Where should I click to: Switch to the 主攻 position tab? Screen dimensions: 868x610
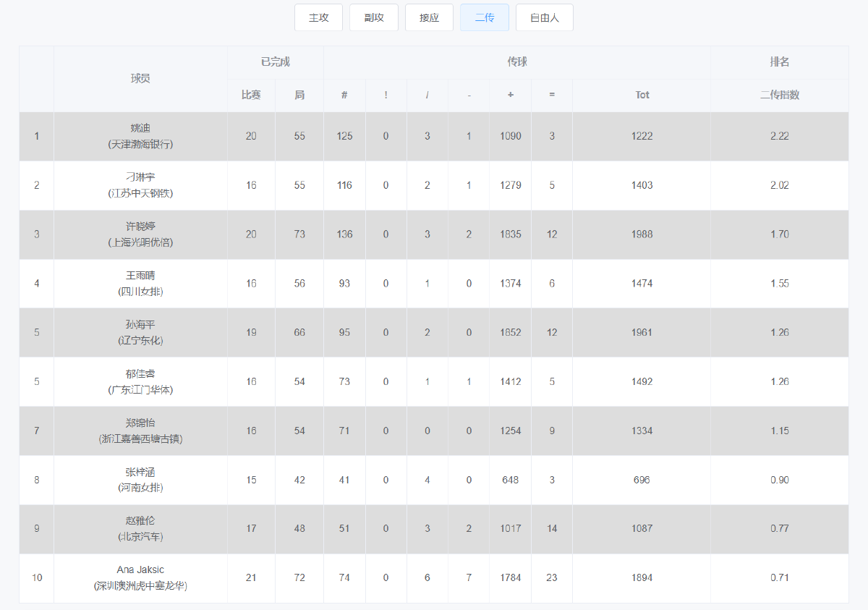pyautogui.click(x=318, y=18)
